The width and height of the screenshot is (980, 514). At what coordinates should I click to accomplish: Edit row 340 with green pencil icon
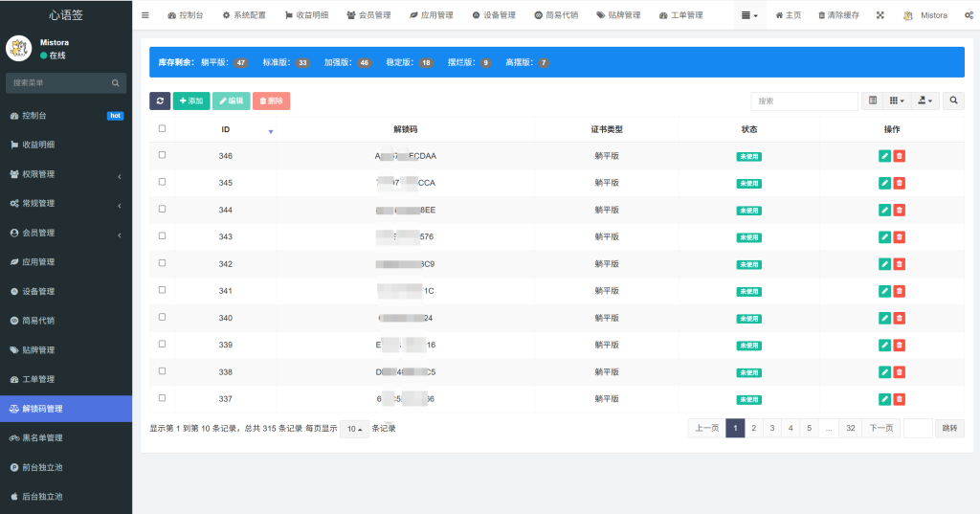(x=884, y=319)
